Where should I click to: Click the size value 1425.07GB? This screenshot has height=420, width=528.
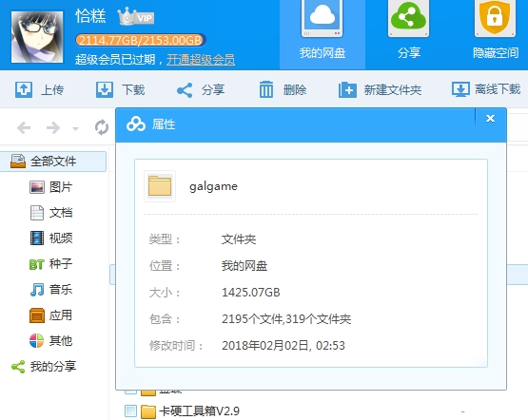(251, 293)
